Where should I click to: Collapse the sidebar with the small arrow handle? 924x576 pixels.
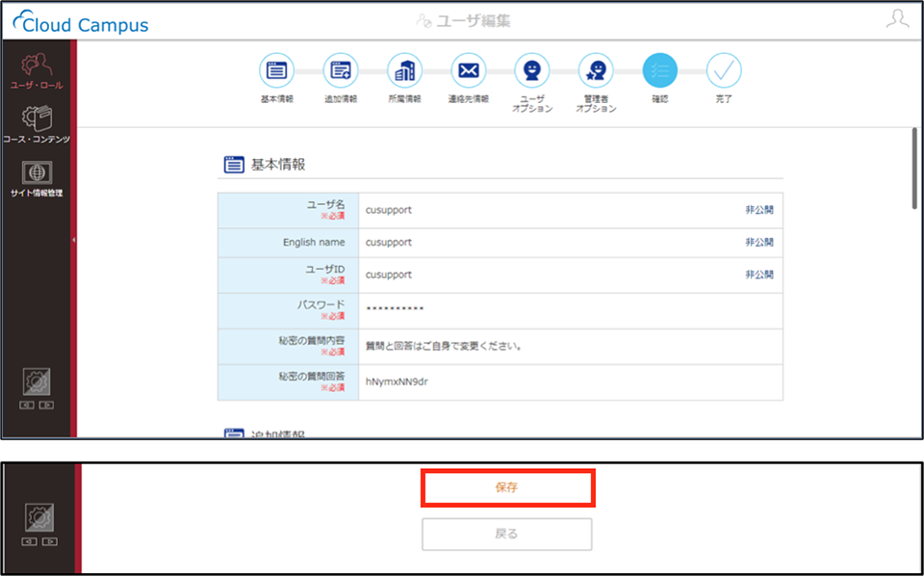coord(74,240)
